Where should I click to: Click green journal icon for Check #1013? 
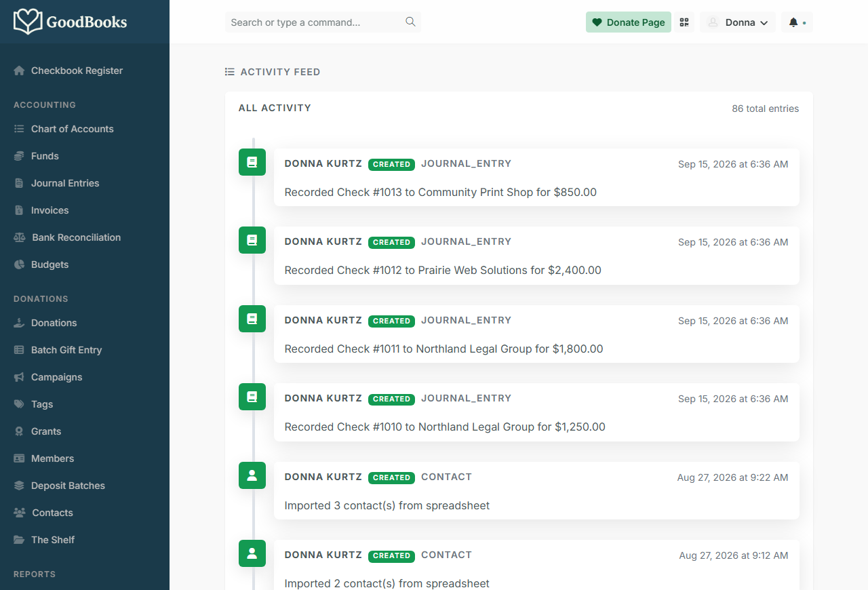pos(252,162)
